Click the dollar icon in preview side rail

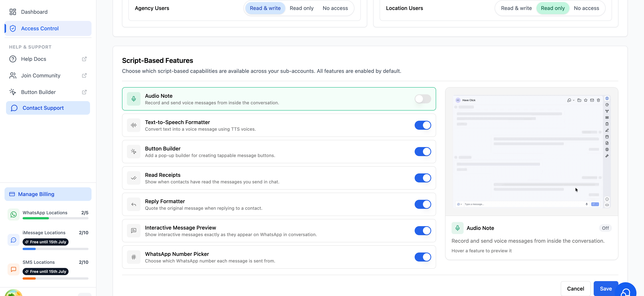[607, 150]
